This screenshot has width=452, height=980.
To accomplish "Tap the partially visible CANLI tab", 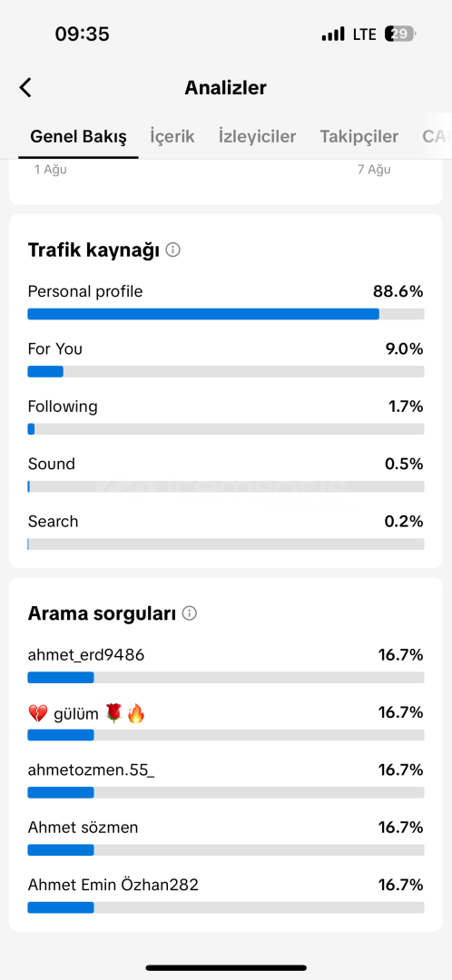I will pyautogui.click(x=437, y=137).
